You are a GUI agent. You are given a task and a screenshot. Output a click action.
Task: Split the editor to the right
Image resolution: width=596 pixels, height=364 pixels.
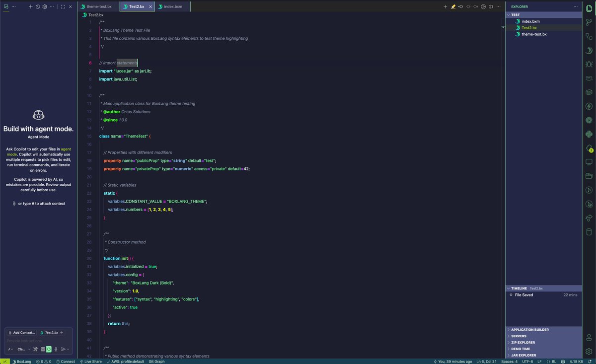coord(491,7)
